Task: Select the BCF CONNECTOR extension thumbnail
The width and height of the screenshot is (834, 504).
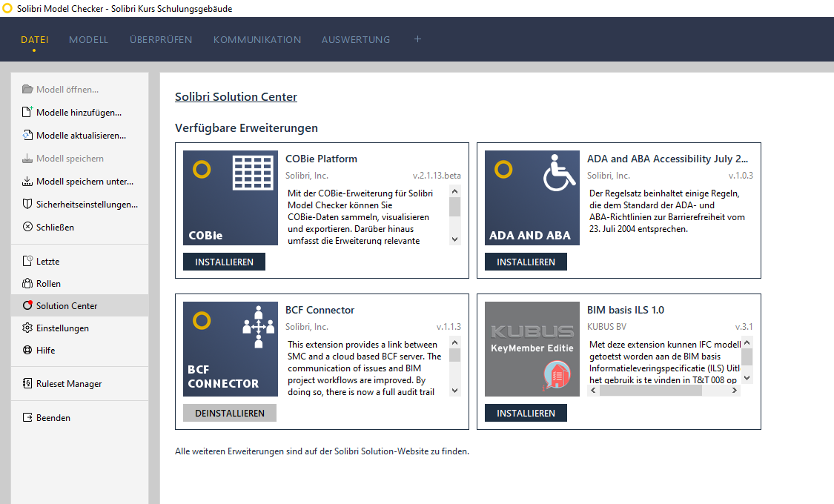Action: (x=231, y=349)
